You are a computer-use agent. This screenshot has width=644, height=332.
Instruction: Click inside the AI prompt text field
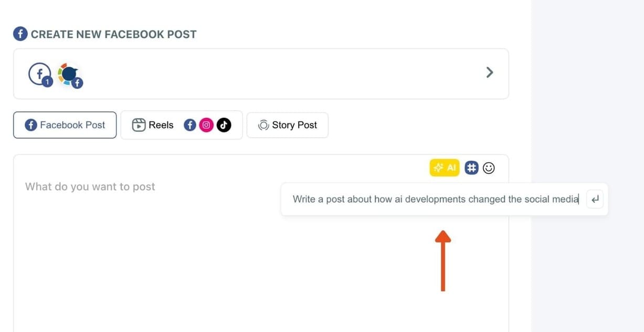coord(430,199)
